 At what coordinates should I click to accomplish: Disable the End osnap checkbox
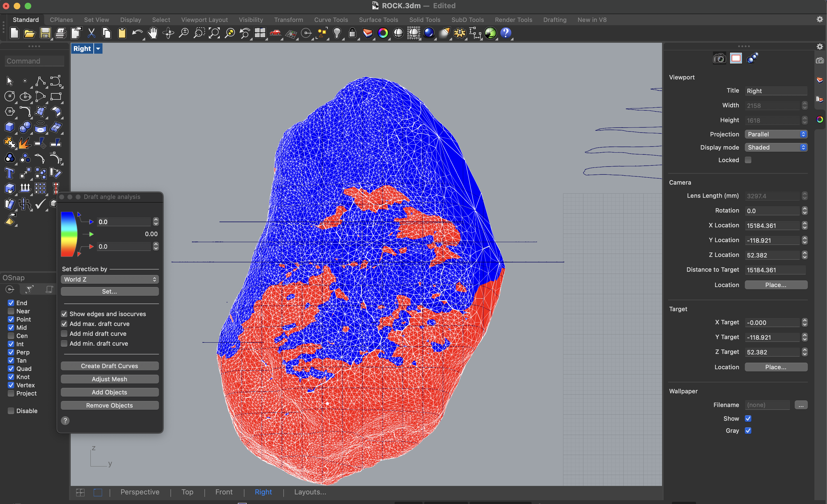pos(11,302)
